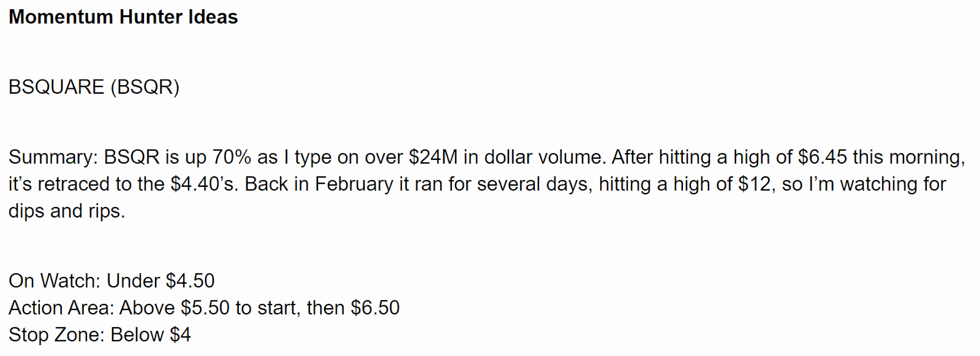Click the 'On Watch:' label

pyautogui.click(x=55, y=281)
